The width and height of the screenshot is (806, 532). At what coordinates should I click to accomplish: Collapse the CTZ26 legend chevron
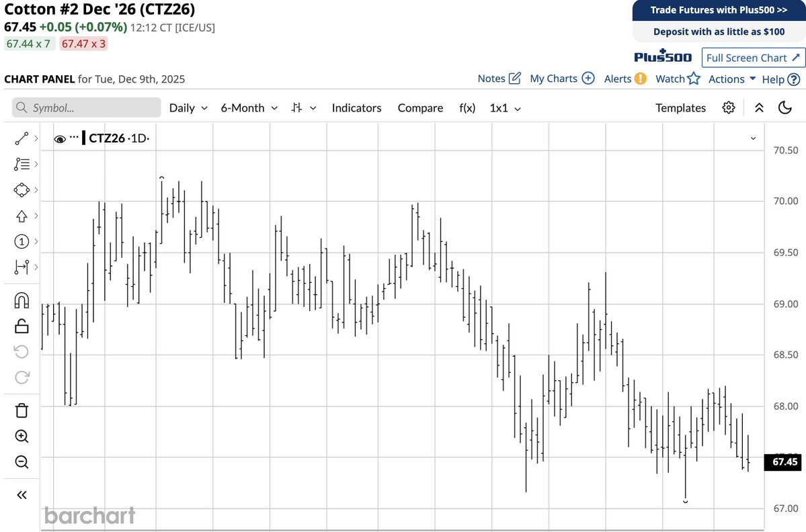coord(753,138)
